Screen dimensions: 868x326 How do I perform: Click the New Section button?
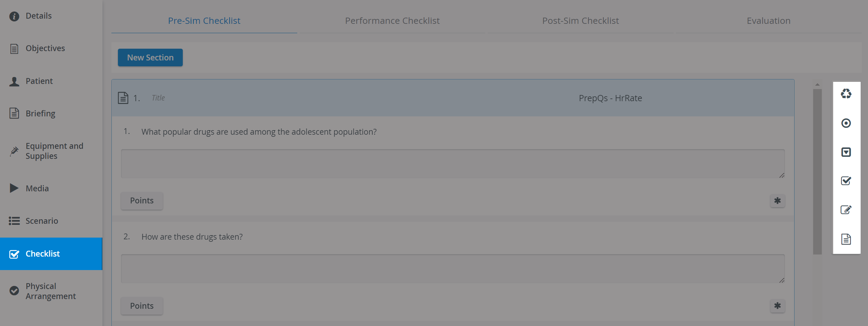click(x=150, y=57)
